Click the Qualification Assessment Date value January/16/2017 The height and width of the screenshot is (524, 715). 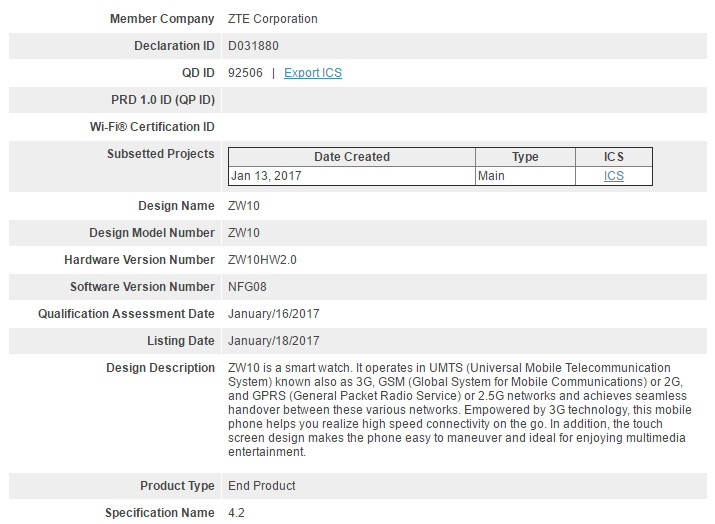pyautogui.click(x=274, y=314)
